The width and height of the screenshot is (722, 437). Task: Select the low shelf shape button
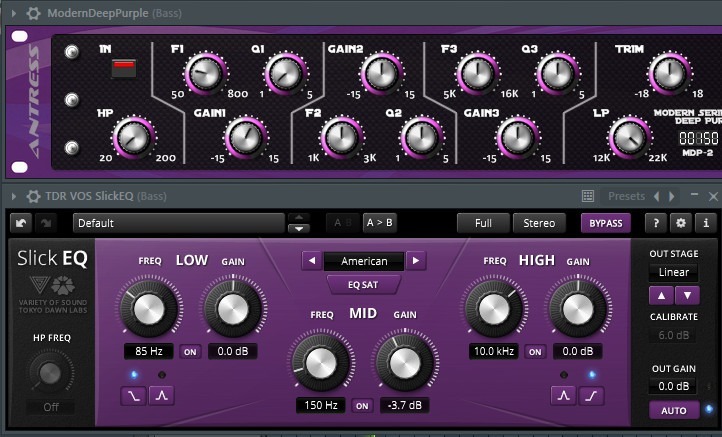(x=134, y=396)
